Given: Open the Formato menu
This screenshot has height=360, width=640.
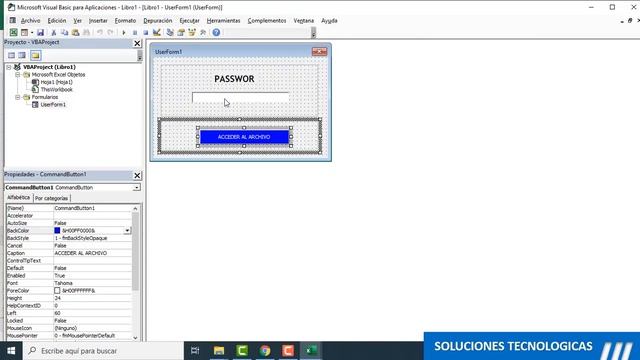Looking at the screenshot, I should point(125,20).
